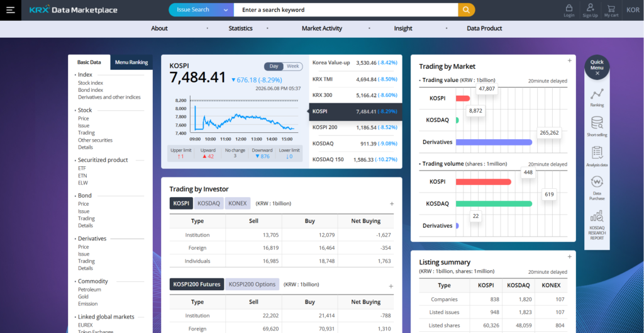Select the KOSPI200 Futures tab

(197, 284)
